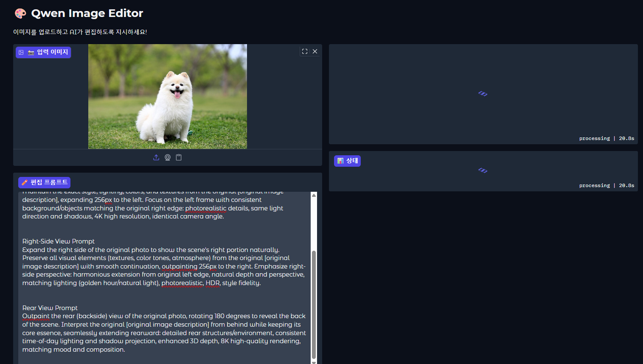This screenshot has width=643, height=364.
Task: Click the prompt textbox scrollbar thumb
Action: [x=314, y=305]
